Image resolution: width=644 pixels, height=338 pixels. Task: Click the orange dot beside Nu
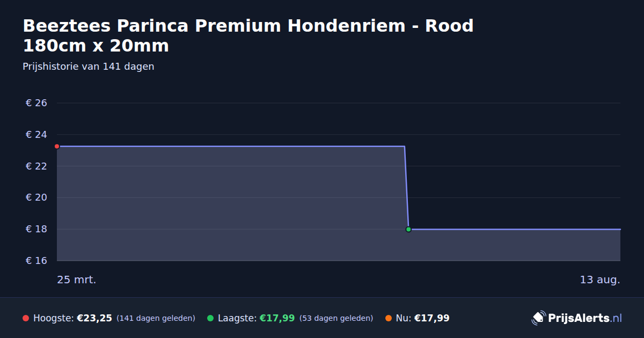coord(389,318)
